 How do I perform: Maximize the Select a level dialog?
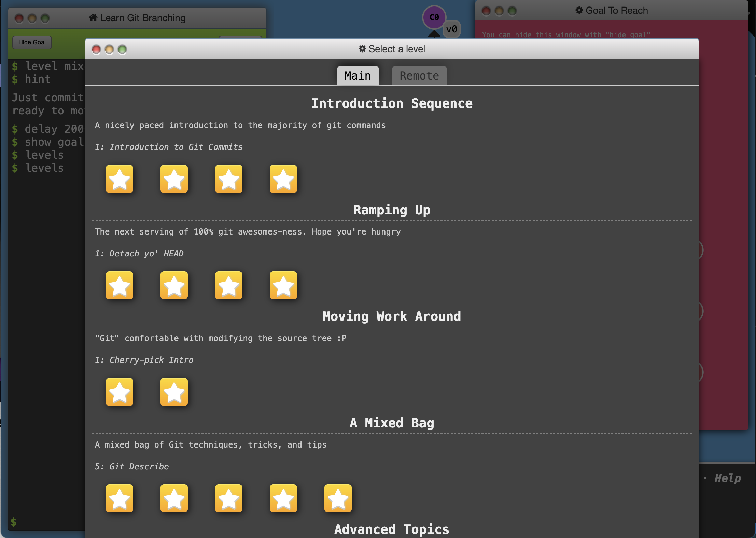tap(122, 50)
